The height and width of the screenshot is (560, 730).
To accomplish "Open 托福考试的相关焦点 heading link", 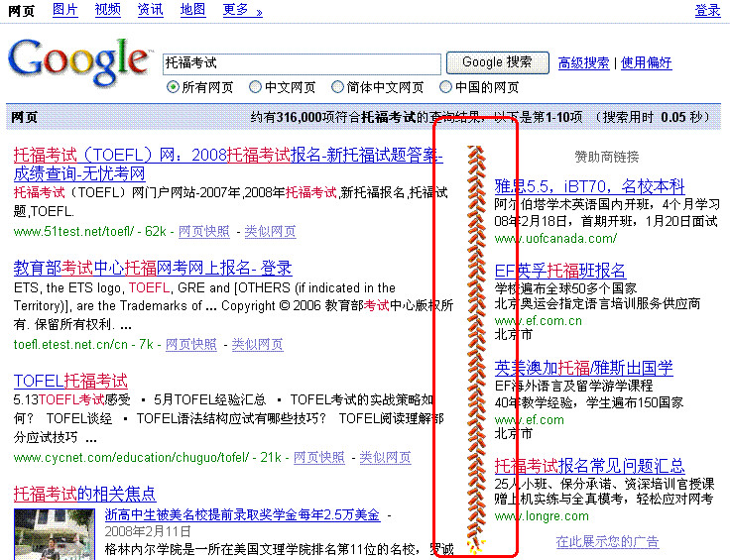I will [84, 494].
